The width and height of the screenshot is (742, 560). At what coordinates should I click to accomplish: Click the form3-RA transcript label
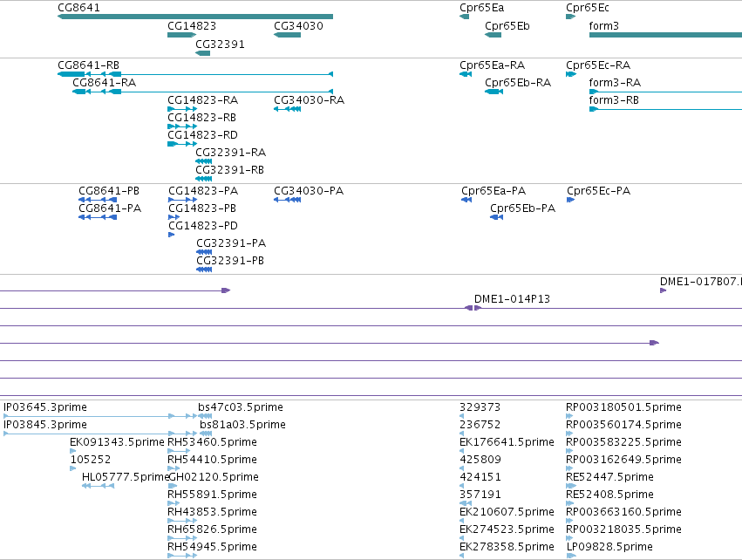tap(615, 83)
